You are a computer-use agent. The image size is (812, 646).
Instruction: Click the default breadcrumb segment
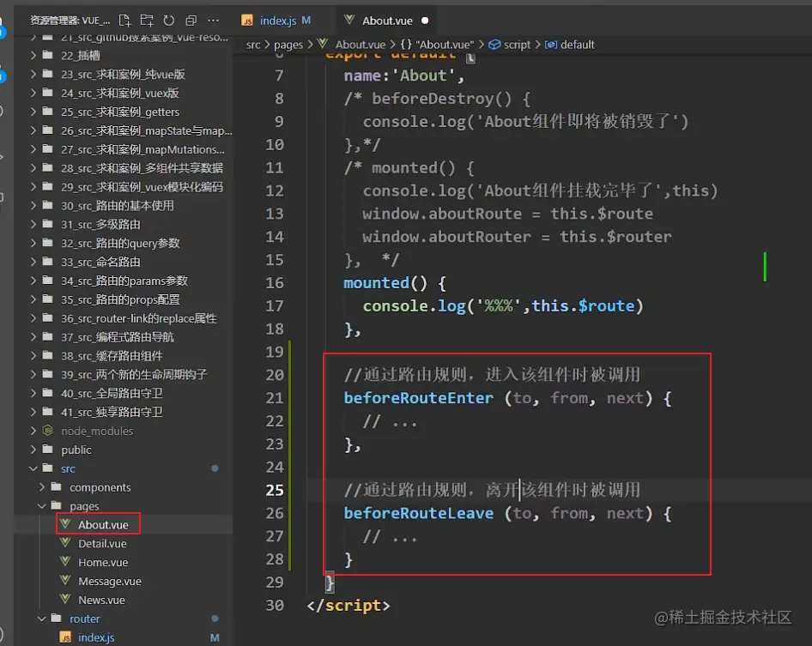point(570,45)
